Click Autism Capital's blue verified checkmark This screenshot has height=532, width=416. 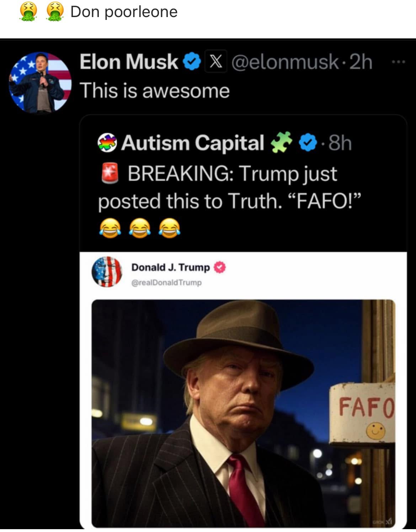point(308,143)
